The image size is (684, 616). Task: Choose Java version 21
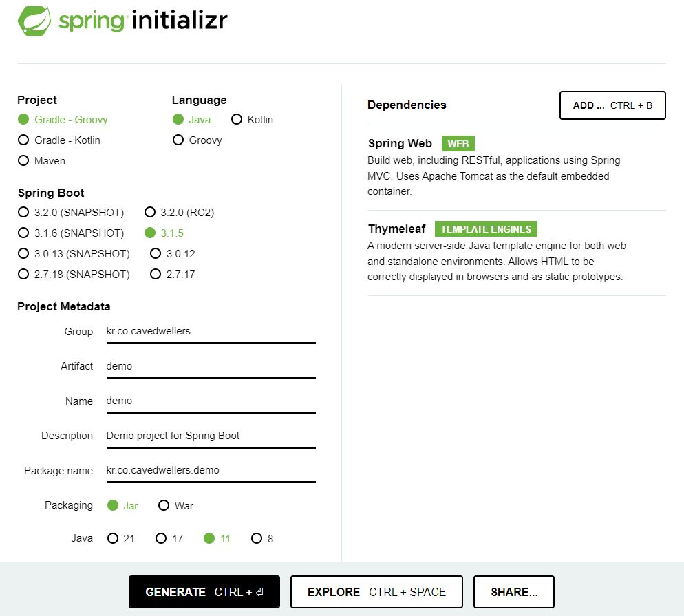coord(121,538)
